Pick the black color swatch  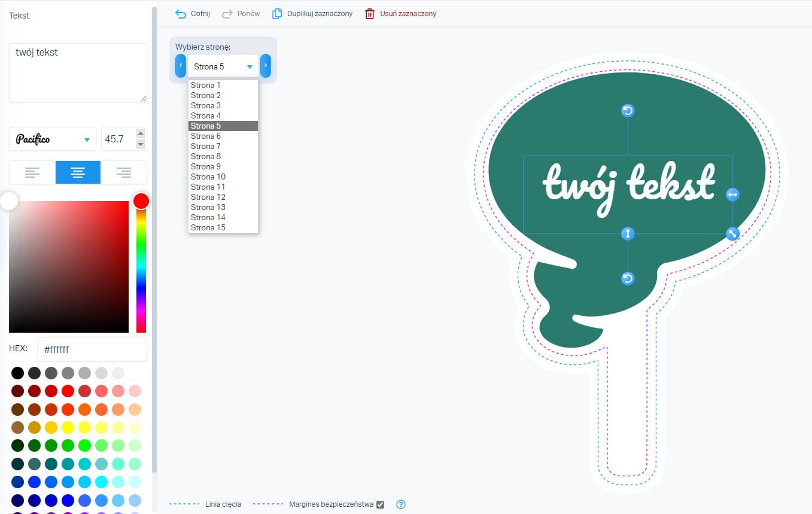[x=18, y=373]
